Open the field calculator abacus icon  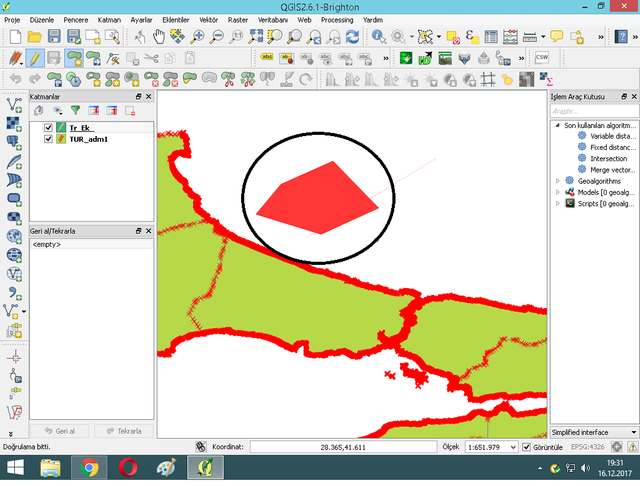[510, 37]
